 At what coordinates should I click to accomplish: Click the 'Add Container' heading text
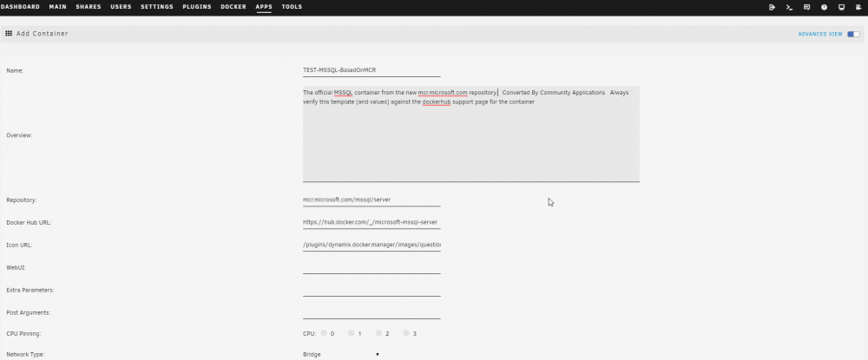[42, 34]
